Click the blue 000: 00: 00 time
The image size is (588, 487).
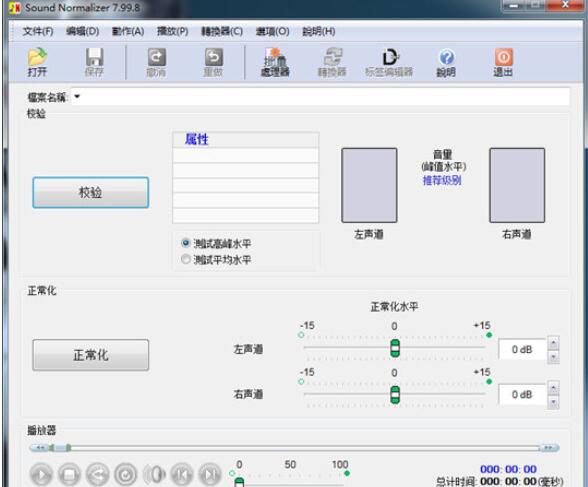(x=508, y=469)
